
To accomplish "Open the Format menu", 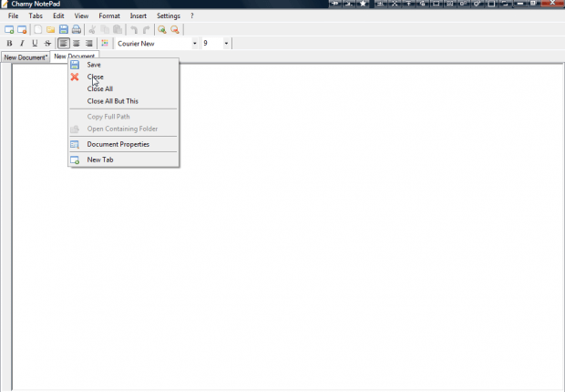I will pos(109,15).
